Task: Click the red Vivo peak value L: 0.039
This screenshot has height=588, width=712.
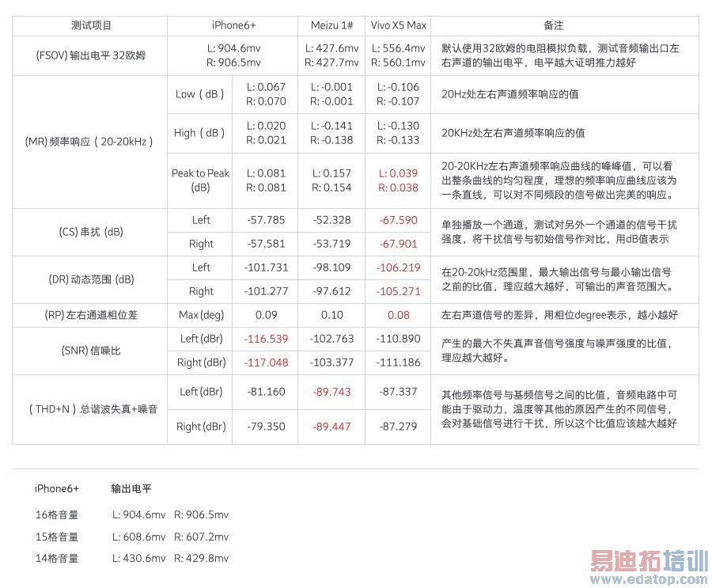Action: (x=398, y=173)
